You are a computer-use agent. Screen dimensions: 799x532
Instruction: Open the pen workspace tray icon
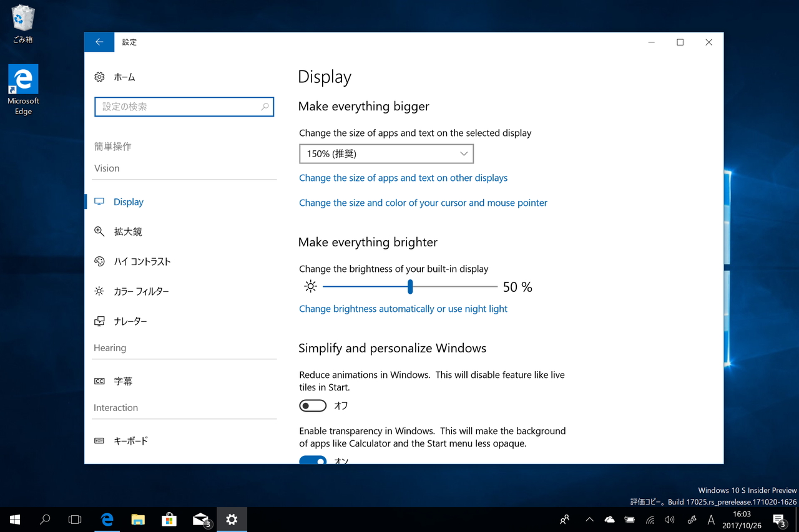tap(692, 520)
